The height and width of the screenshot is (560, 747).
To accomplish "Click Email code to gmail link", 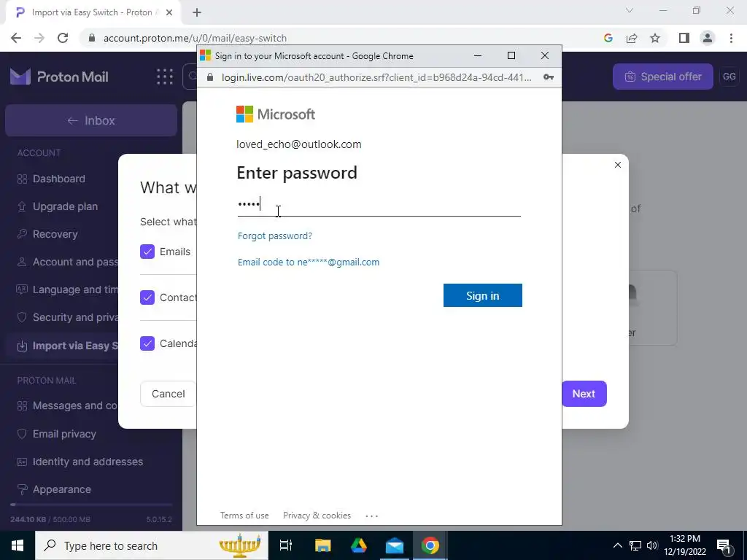I will point(309,262).
